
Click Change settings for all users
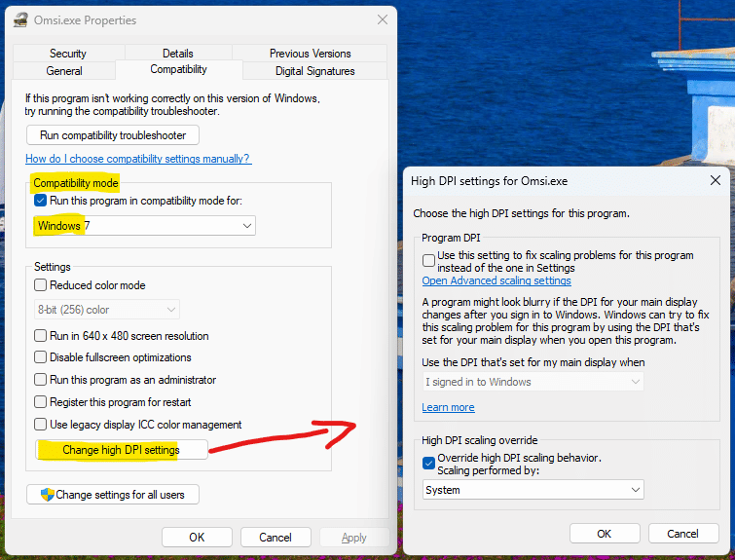click(113, 495)
